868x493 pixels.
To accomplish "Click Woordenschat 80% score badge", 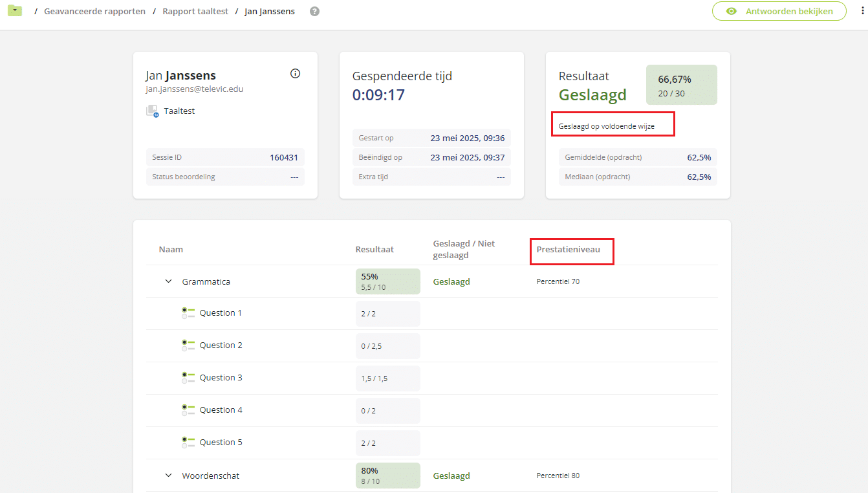I will point(388,476).
